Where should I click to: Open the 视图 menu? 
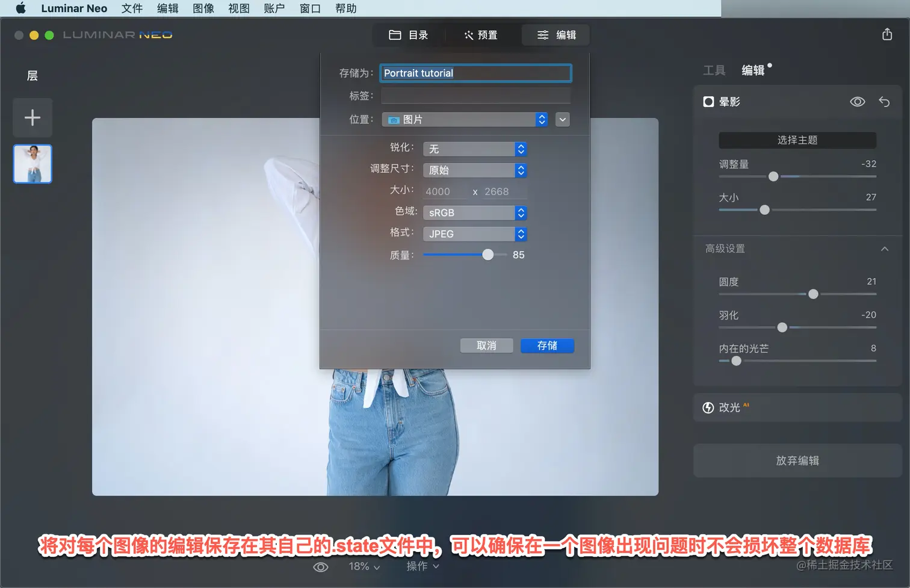(239, 8)
